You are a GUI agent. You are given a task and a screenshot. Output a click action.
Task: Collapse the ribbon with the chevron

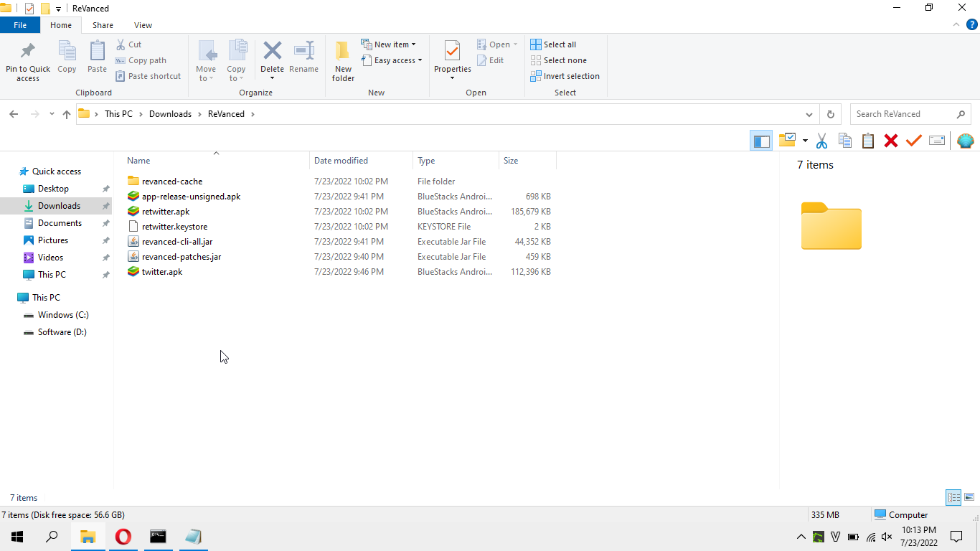tap(956, 24)
